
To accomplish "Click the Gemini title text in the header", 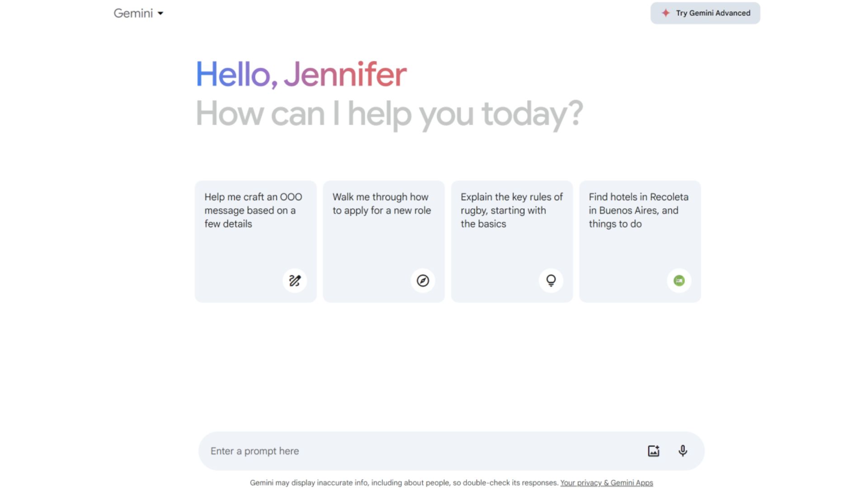I will pos(133,13).
